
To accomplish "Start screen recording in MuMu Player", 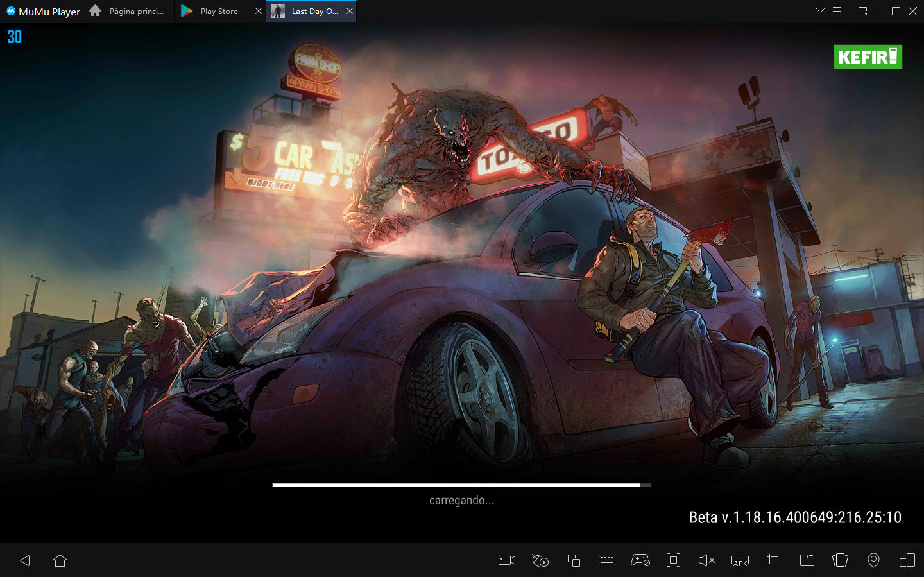I will tap(506, 560).
